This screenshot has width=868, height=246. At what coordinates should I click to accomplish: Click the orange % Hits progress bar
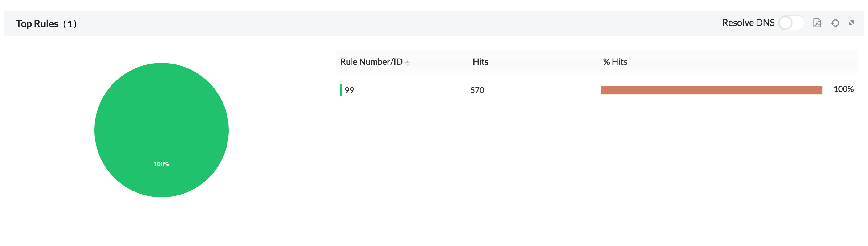click(711, 90)
